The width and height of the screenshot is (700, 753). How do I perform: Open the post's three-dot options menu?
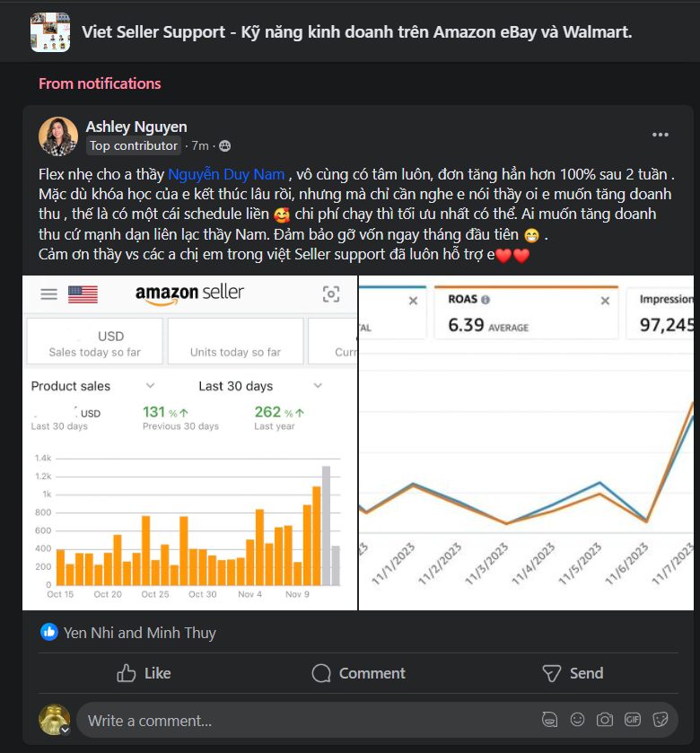pyautogui.click(x=661, y=135)
